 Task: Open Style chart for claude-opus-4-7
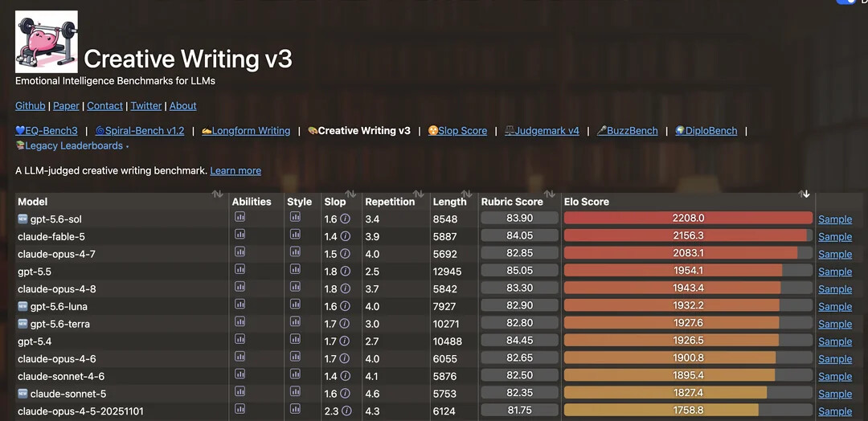pos(295,251)
